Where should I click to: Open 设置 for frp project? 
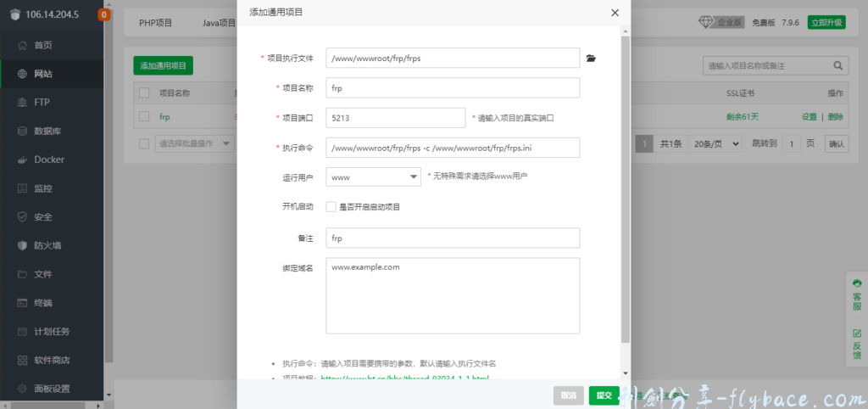coord(810,117)
